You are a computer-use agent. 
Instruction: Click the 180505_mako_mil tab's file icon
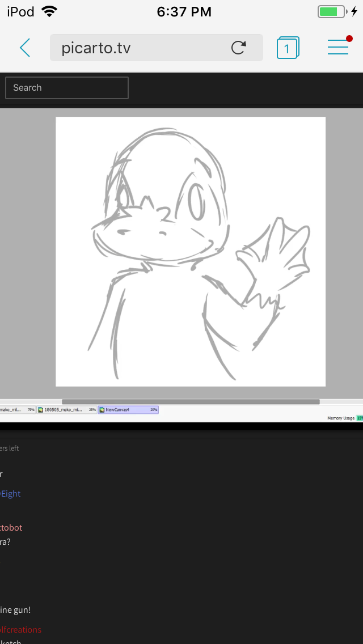[40, 409]
